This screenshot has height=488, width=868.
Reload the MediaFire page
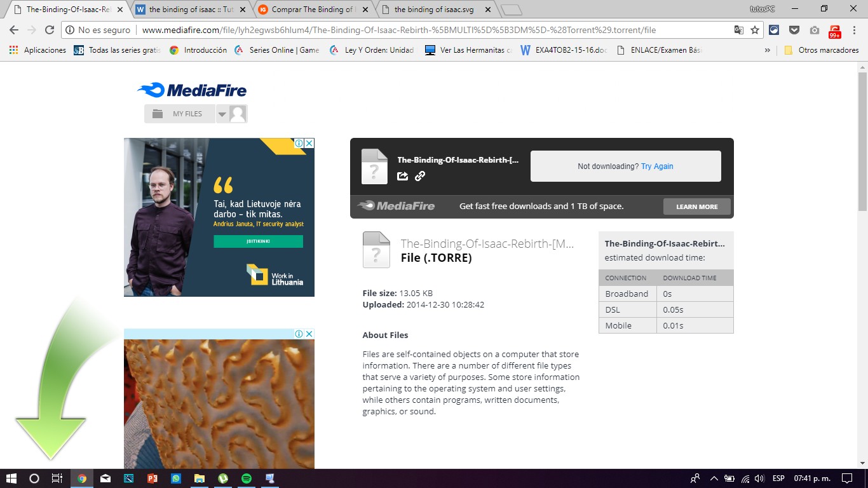(x=50, y=30)
